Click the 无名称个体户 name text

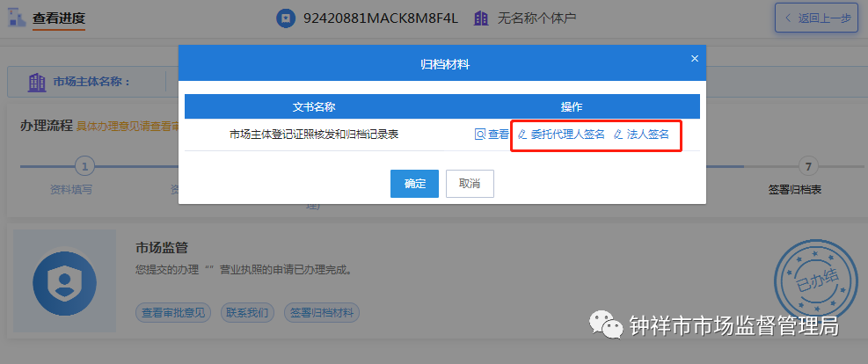pyautogui.click(x=537, y=18)
